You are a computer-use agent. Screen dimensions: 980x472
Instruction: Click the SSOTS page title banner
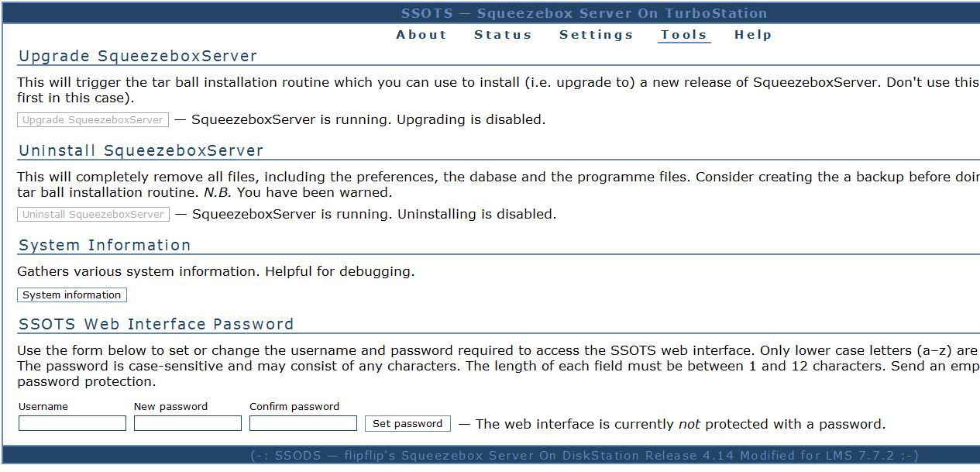[x=584, y=13]
